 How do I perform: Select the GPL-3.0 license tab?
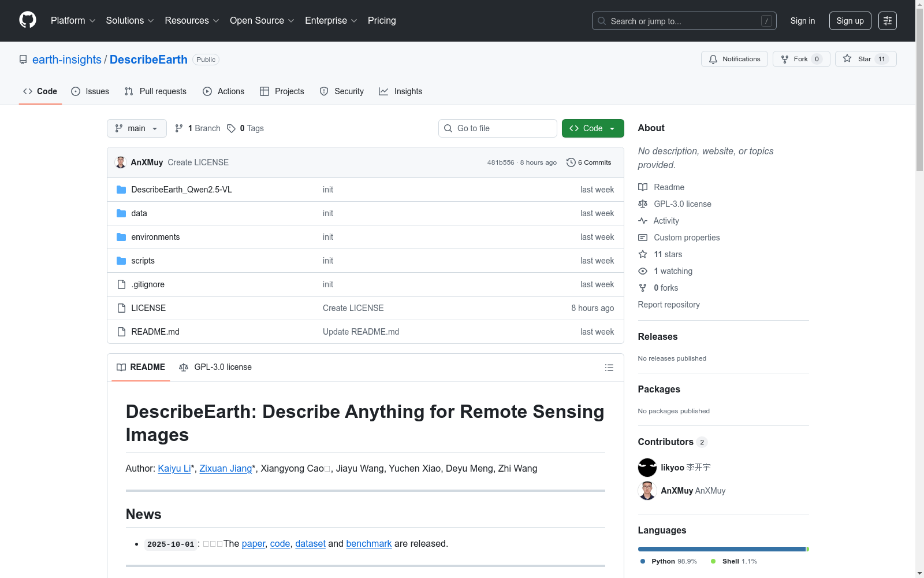tap(215, 368)
